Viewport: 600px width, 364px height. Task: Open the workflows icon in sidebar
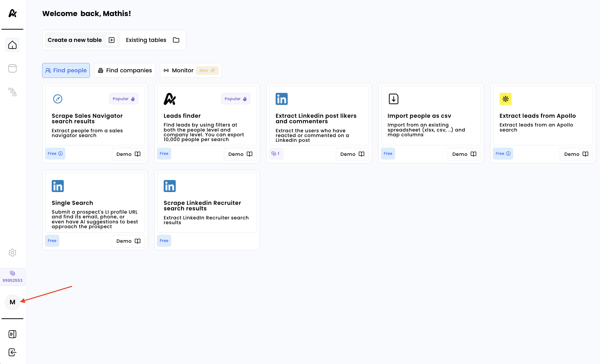click(x=12, y=92)
